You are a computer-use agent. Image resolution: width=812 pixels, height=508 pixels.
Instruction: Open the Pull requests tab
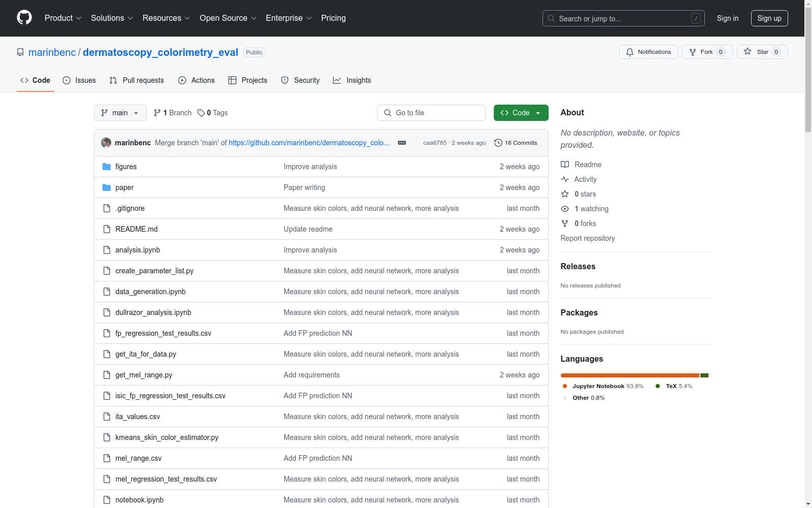(x=137, y=80)
